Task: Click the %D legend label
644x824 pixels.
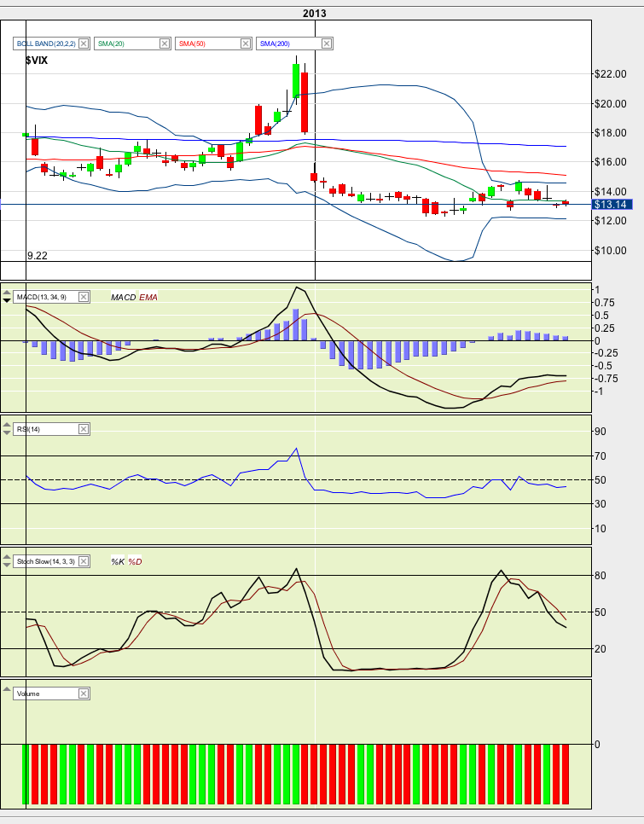Action: coord(135,562)
